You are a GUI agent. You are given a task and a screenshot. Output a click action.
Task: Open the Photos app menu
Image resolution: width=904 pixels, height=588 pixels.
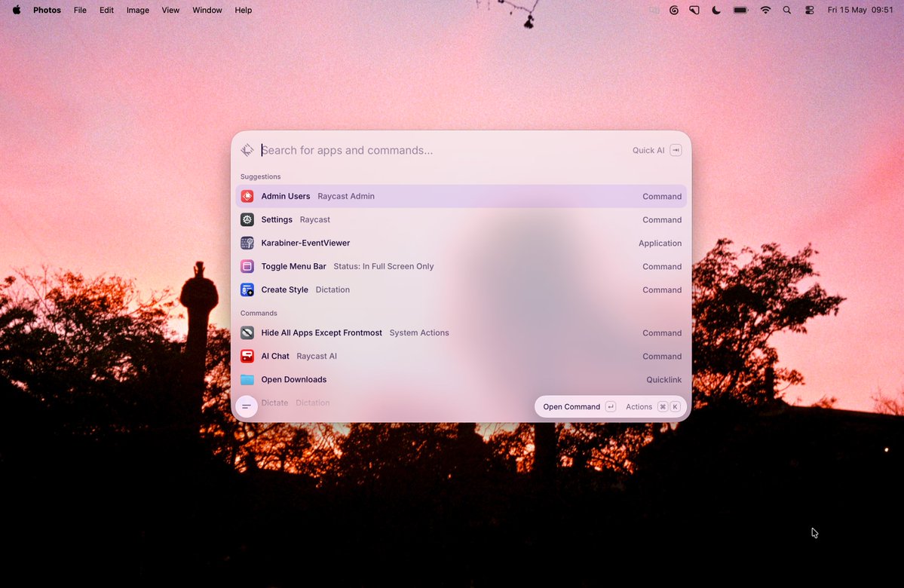point(47,10)
